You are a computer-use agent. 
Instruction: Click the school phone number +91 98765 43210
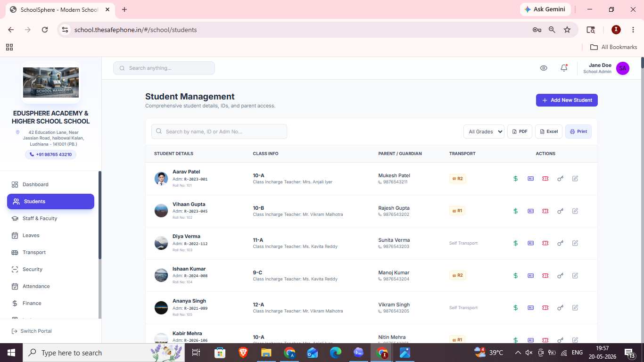[x=50, y=155]
